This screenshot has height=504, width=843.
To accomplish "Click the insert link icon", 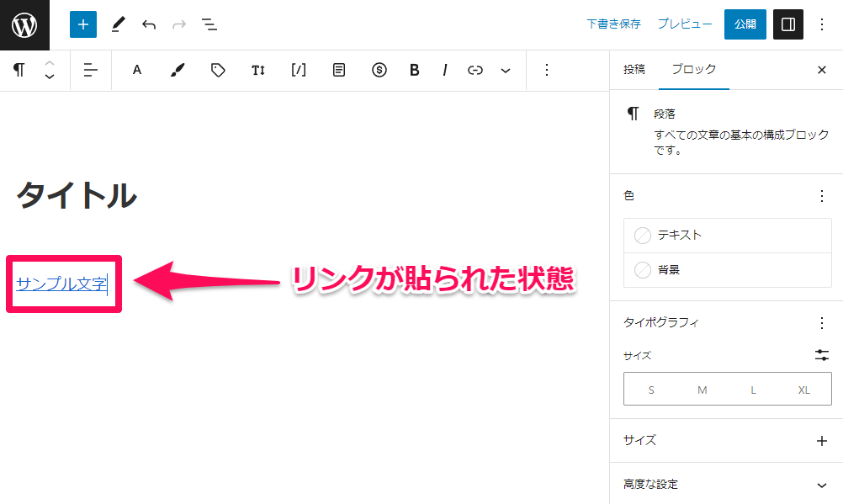I will pos(475,71).
